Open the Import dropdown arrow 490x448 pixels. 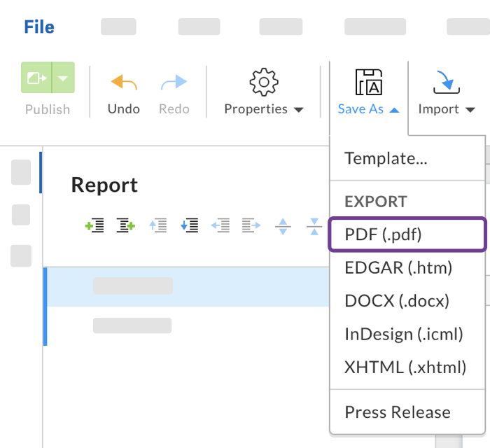[470, 110]
